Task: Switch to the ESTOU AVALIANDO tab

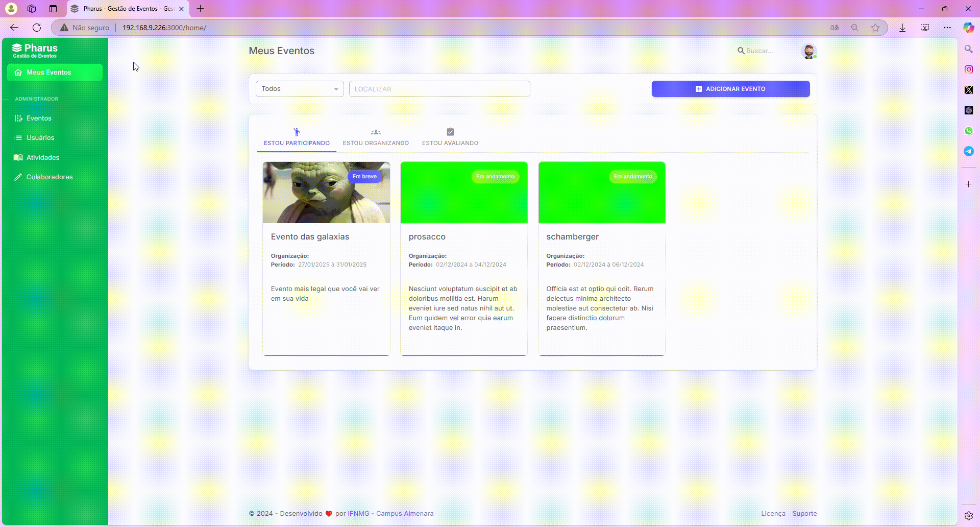Action: pos(450,137)
